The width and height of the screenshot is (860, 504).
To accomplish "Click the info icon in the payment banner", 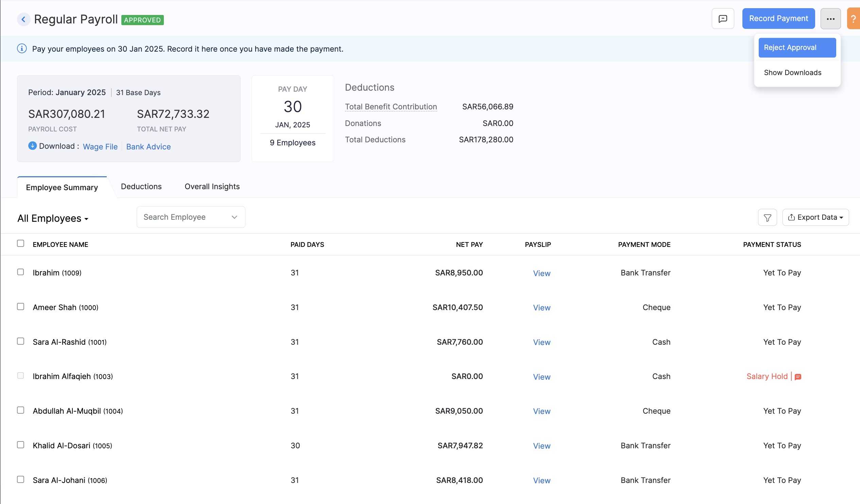I will point(22,49).
